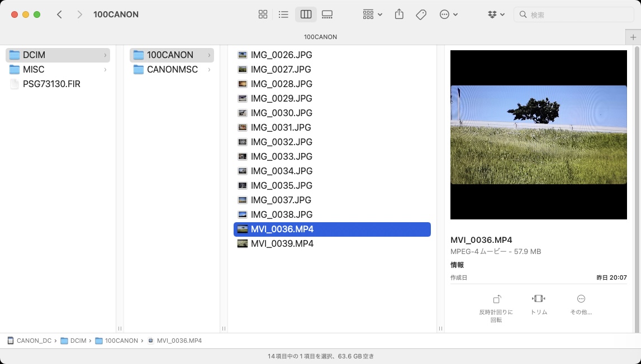This screenshot has width=641, height=364.
Task: Open the Dropbox menu bar icon
Action: (492, 14)
